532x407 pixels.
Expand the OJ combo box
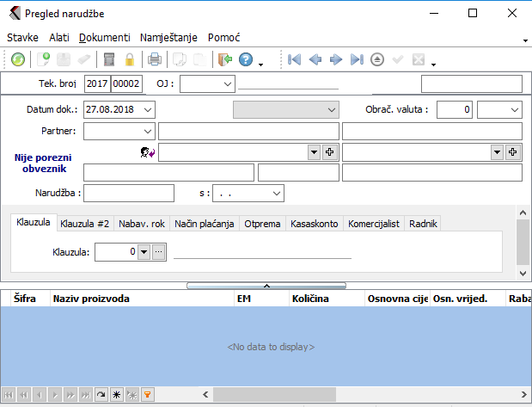(x=227, y=83)
